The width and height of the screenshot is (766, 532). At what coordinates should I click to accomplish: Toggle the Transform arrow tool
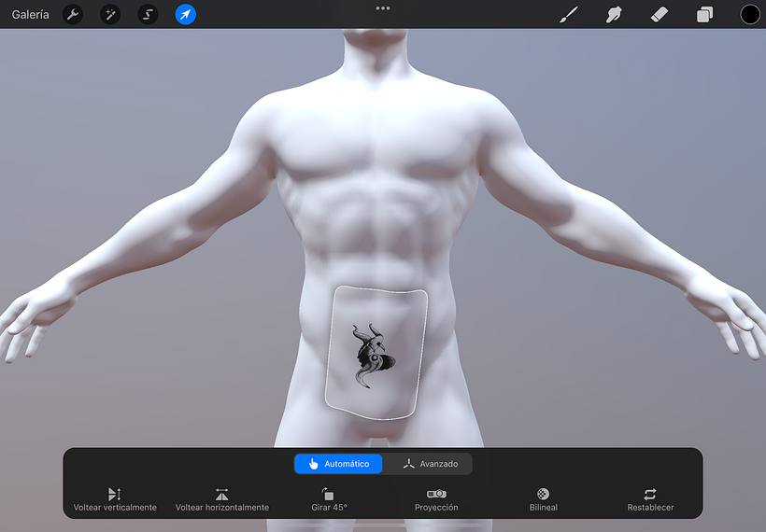[x=186, y=15]
